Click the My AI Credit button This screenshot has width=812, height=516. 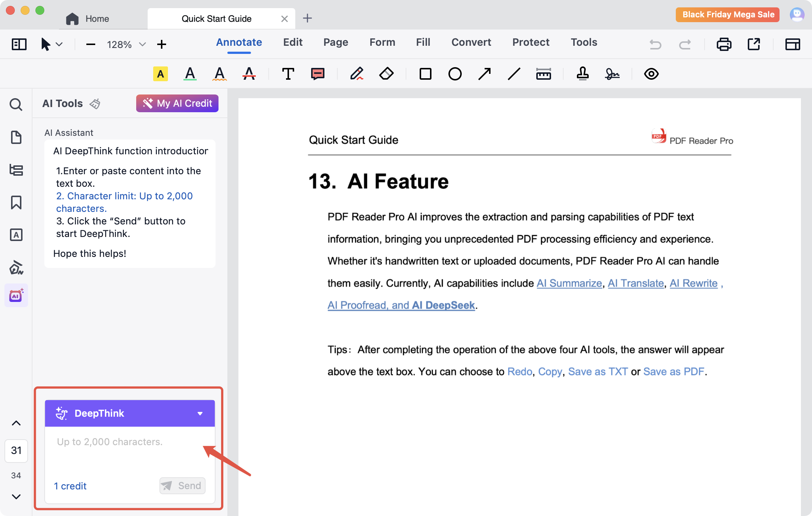177,103
